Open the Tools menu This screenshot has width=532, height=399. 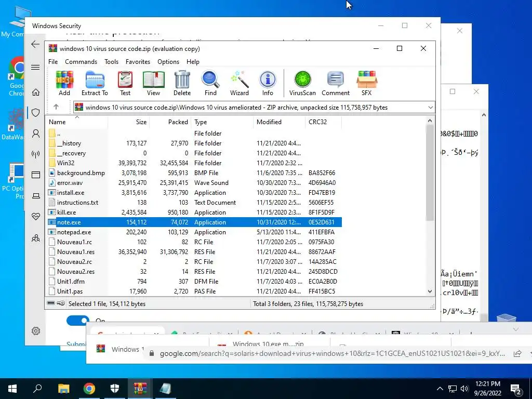pos(111,62)
